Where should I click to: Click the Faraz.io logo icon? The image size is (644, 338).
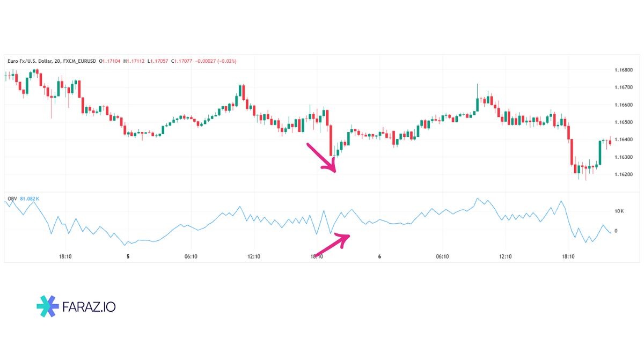[47, 306]
